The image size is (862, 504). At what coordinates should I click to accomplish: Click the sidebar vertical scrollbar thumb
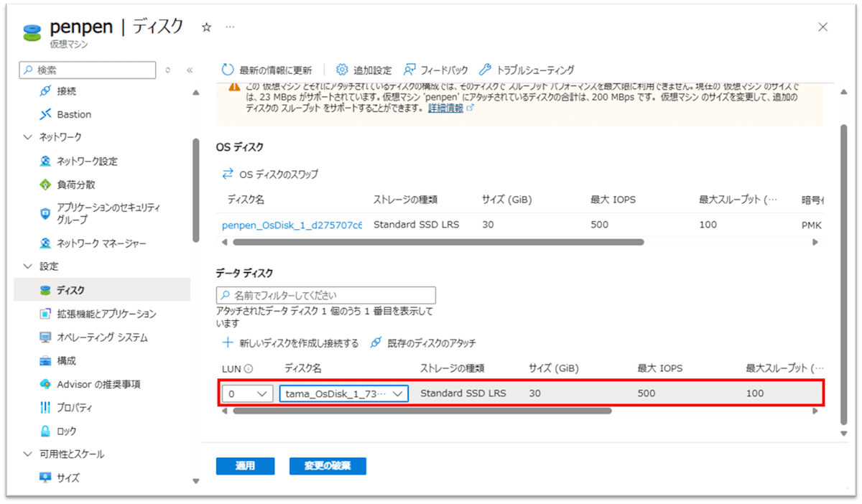tap(196, 190)
